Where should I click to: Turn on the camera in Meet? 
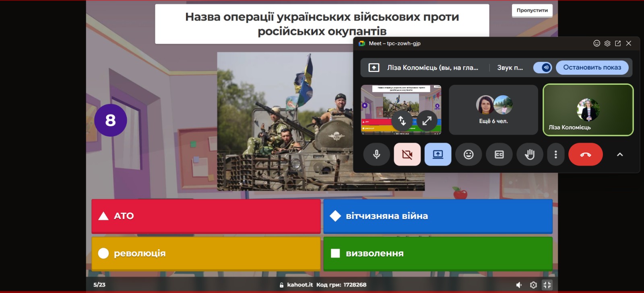tap(407, 154)
